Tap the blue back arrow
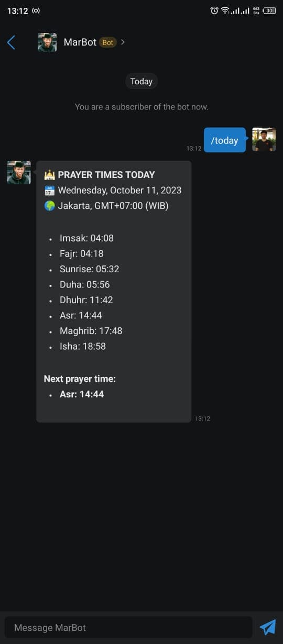The height and width of the screenshot is (644, 283). [x=11, y=42]
